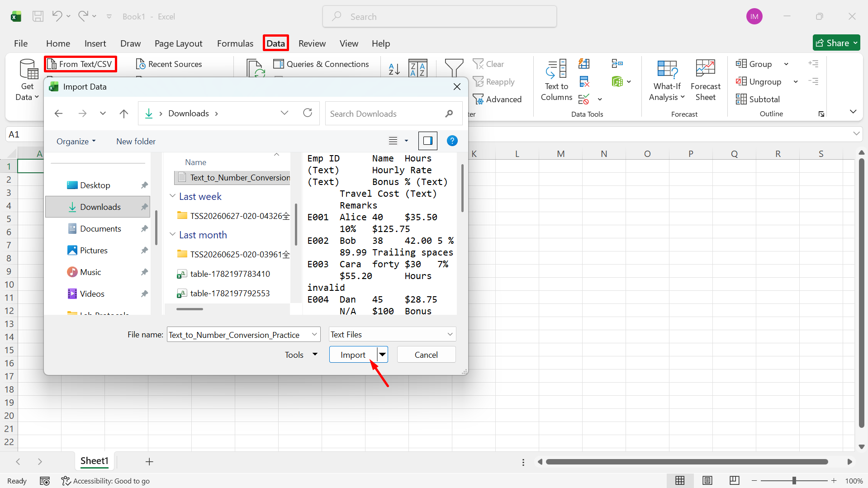Click the Recent Sources button

pyautogui.click(x=169, y=64)
